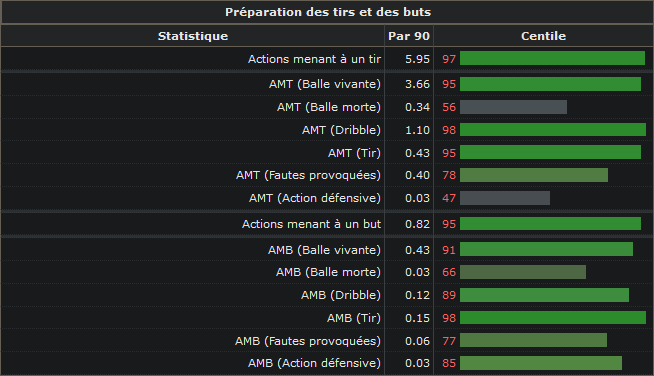Select AMT (Fautes provoquées) label
The width and height of the screenshot is (654, 376).
[308, 175]
